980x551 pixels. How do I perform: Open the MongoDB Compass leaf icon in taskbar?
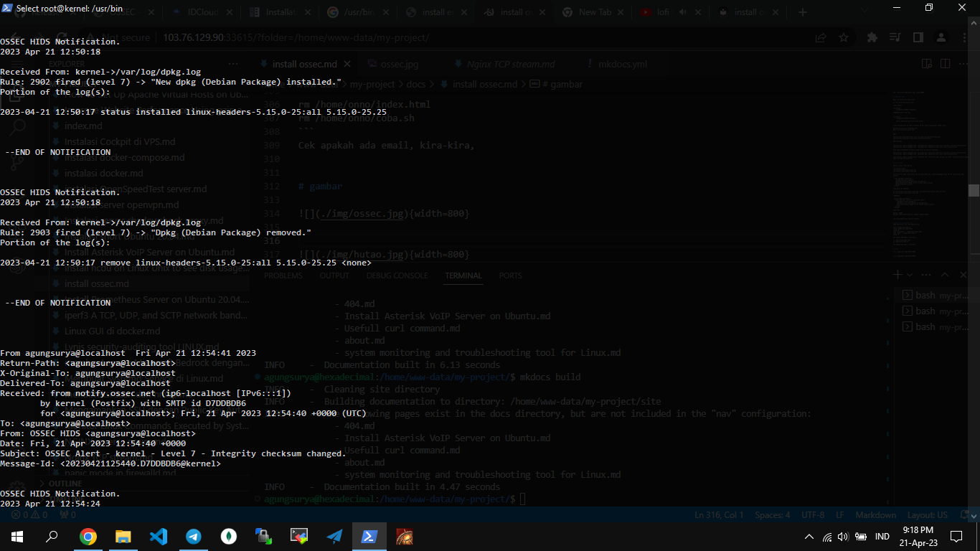tap(229, 536)
